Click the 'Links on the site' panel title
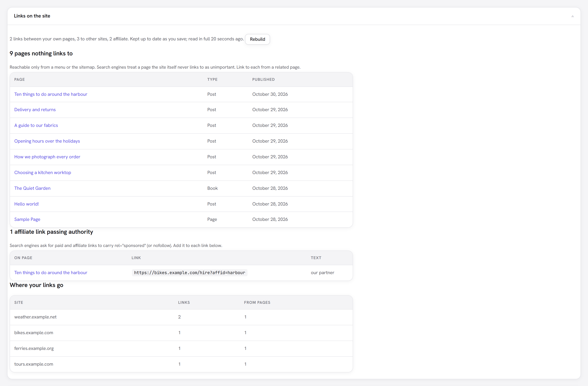 pos(32,16)
